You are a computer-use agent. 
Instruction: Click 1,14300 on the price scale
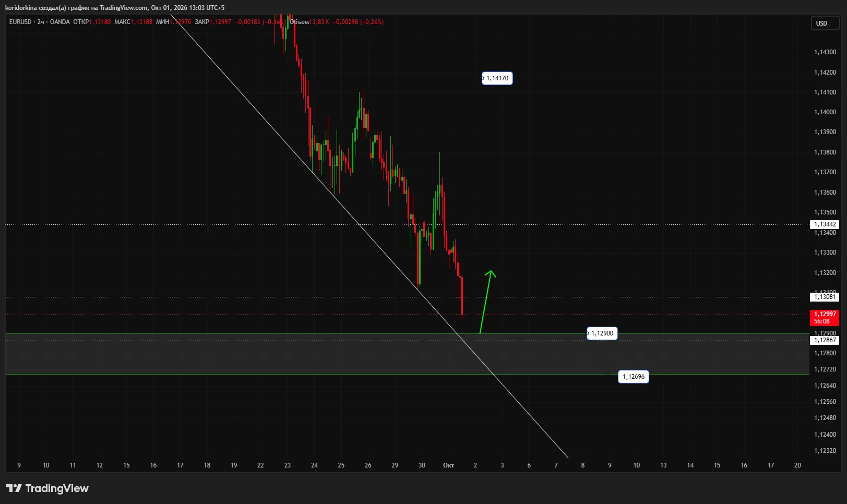coord(825,52)
